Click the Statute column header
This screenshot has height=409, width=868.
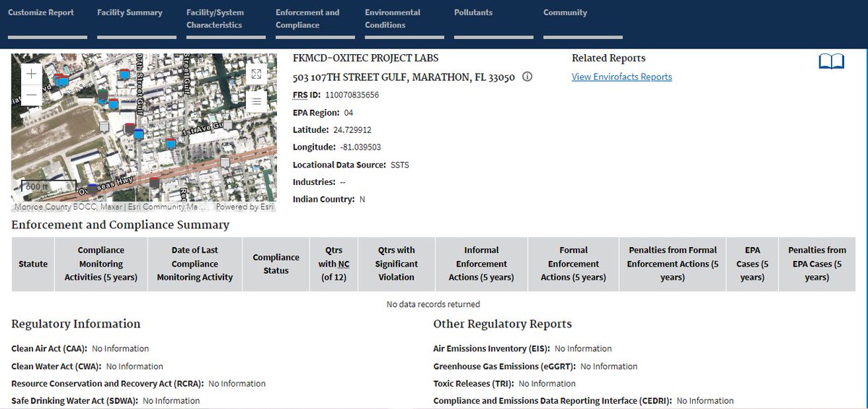(x=33, y=264)
